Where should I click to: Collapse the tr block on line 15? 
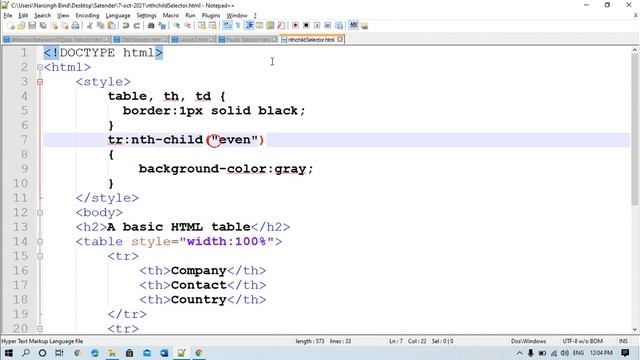coord(40,256)
